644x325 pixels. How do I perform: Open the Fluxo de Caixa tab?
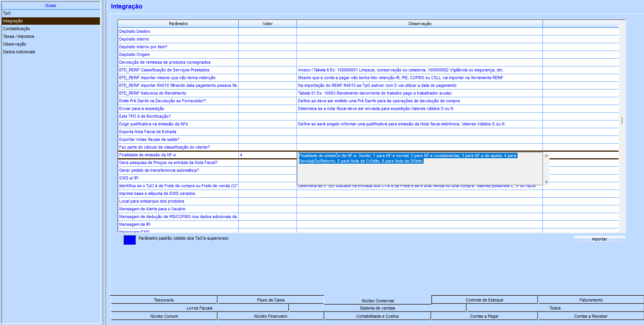[x=271, y=300]
